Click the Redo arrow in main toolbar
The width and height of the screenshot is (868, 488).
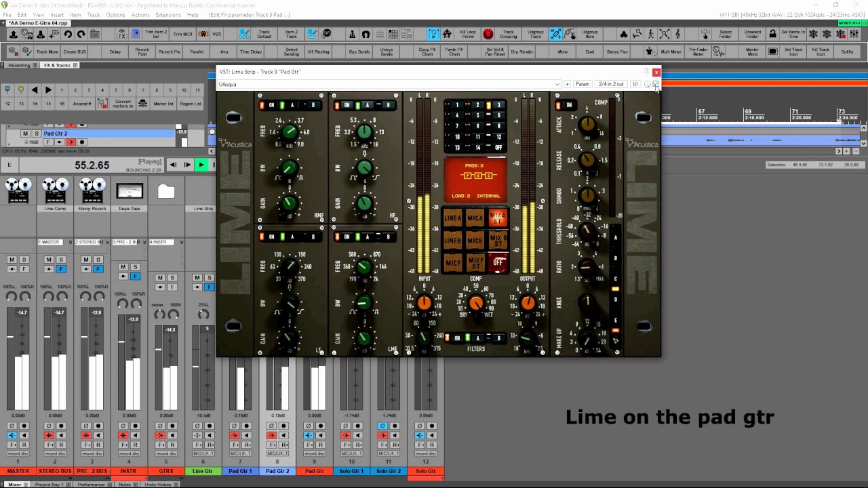coord(81,34)
